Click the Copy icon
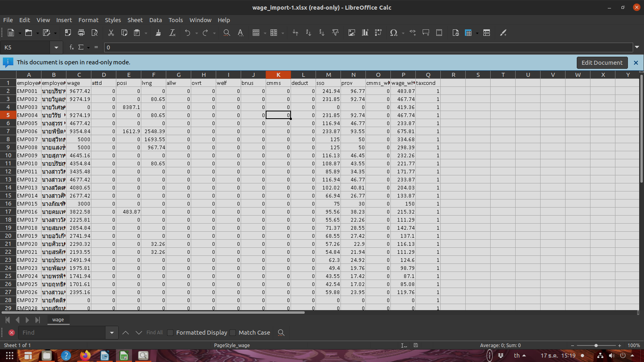 coord(124,33)
